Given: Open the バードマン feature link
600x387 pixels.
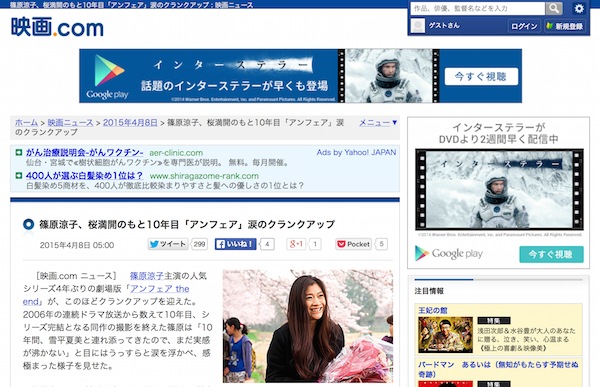Looking at the screenshot, I should click(498, 369).
